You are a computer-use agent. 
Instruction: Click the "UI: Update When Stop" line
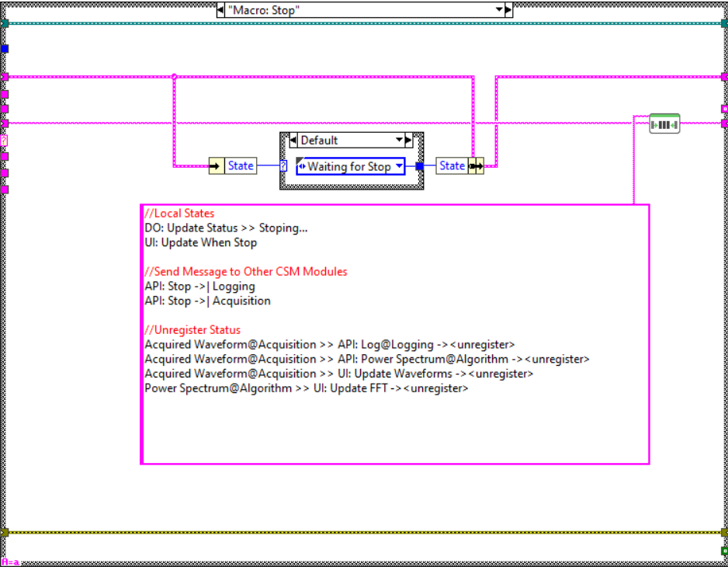[200, 242]
